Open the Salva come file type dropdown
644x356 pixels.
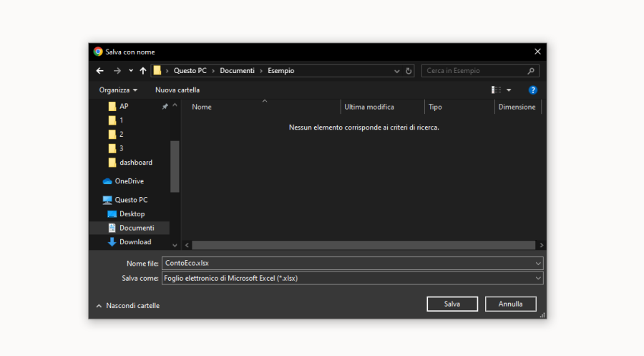(x=538, y=278)
